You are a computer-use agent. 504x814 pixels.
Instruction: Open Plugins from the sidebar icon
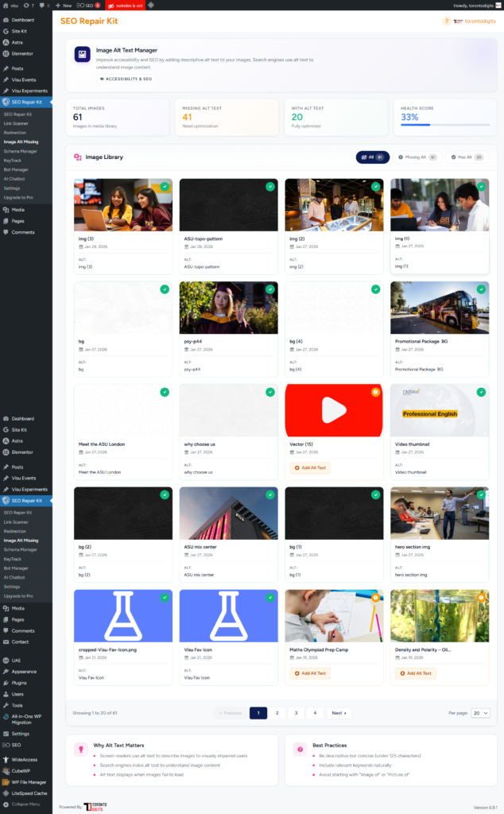6,682
